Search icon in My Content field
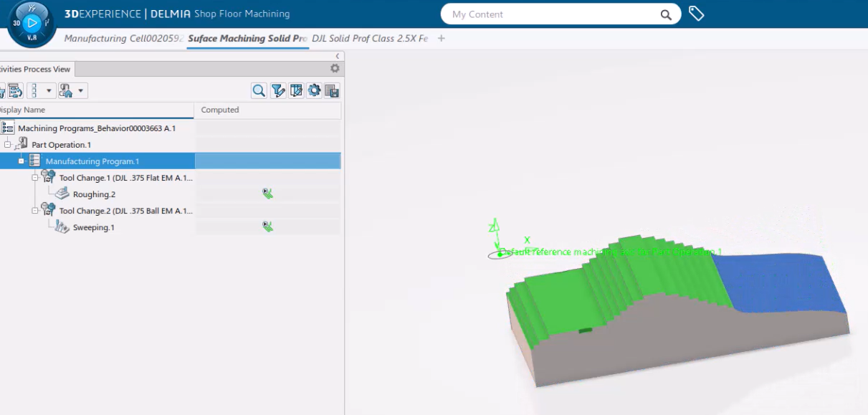Viewport: 868px width, 415px height. click(x=666, y=14)
